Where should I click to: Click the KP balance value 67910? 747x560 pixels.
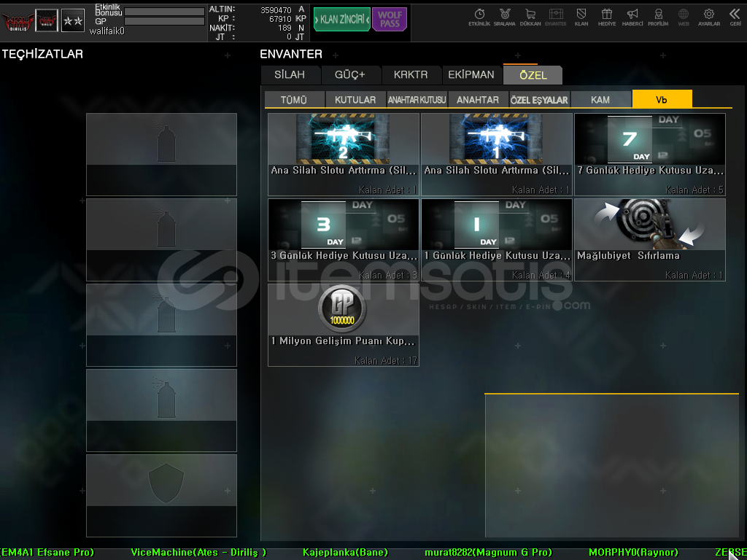click(280, 19)
